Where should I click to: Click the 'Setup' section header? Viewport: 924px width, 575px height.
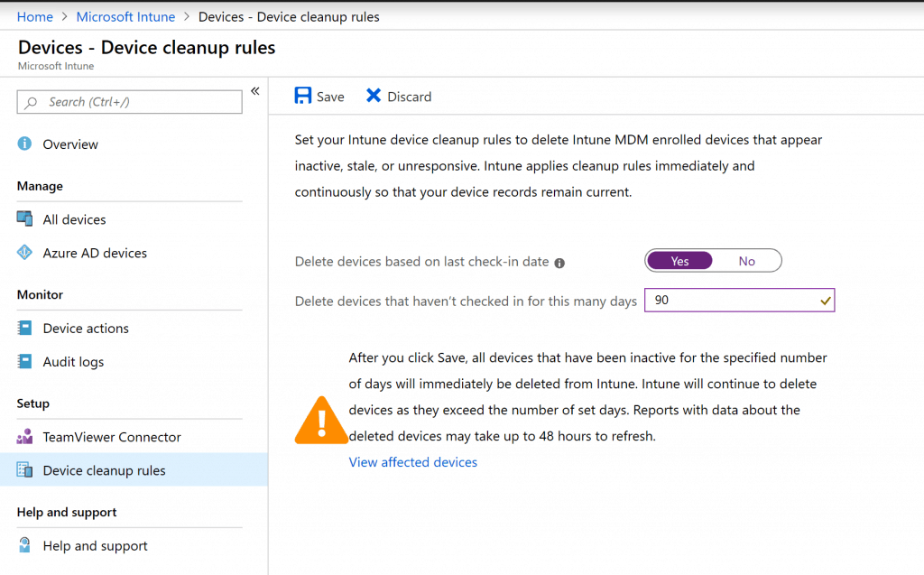[33, 403]
